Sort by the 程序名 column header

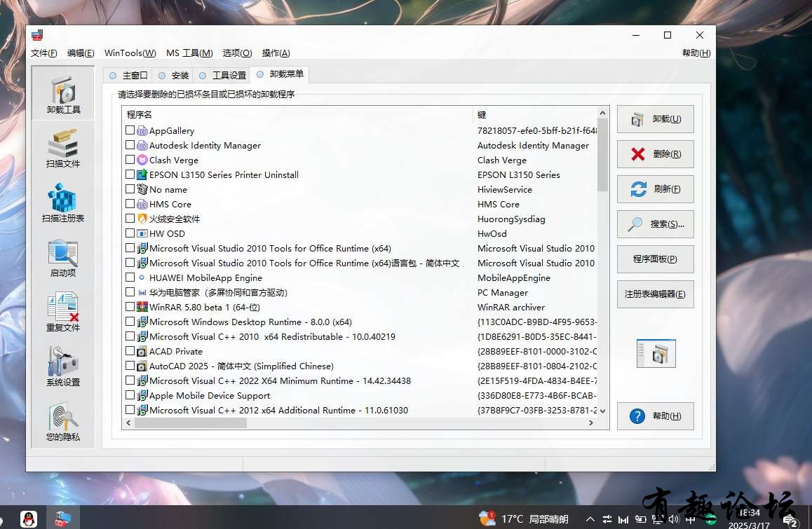tap(298, 114)
